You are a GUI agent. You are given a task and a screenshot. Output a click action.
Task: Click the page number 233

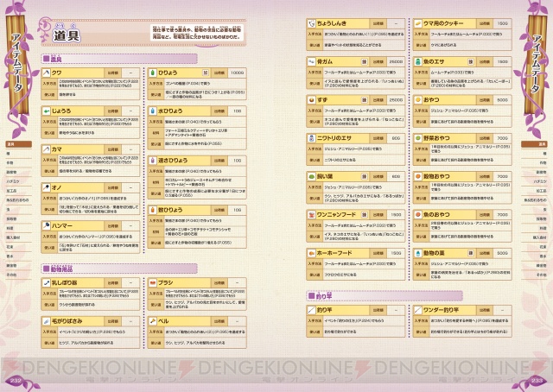tap(537, 381)
